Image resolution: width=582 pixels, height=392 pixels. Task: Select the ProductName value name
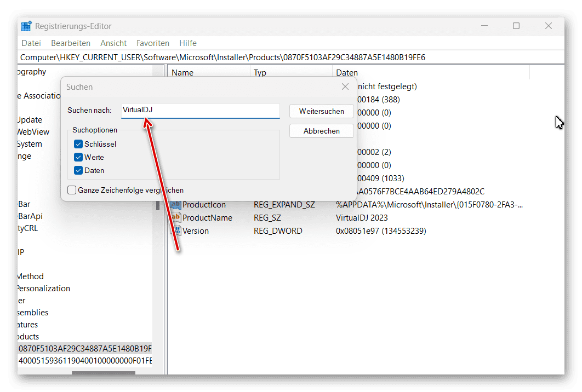pos(207,218)
